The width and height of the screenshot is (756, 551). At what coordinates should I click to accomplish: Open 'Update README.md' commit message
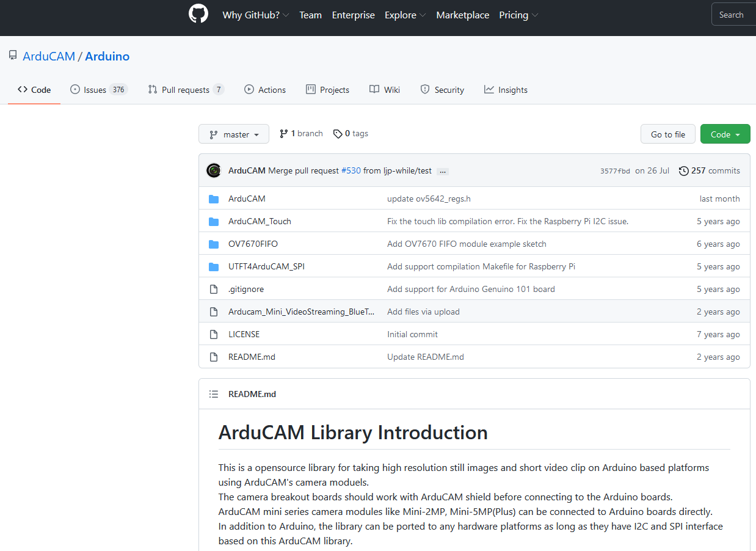pyautogui.click(x=426, y=357)
